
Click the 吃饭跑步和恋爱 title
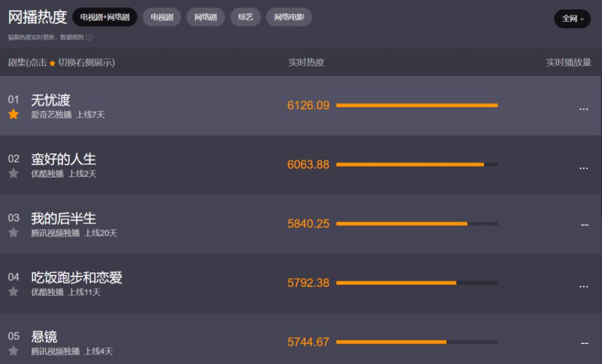point(77,278)
